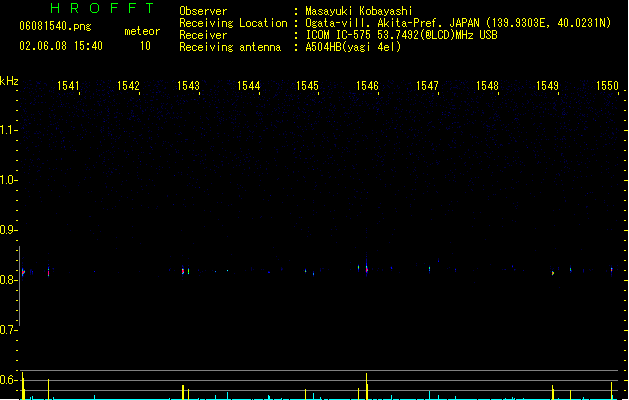Click the meteor count value 10
Screen dimensions: 629x400
pos(145,46)
